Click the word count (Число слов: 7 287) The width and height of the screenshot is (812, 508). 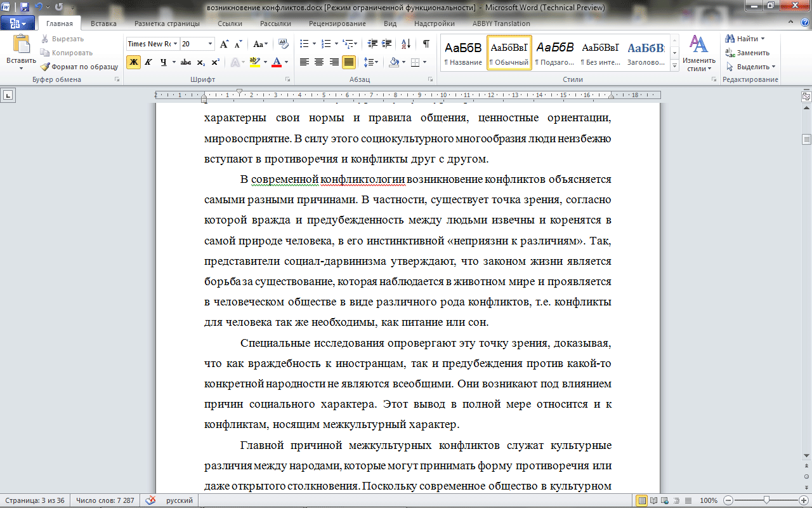[105, 500]
